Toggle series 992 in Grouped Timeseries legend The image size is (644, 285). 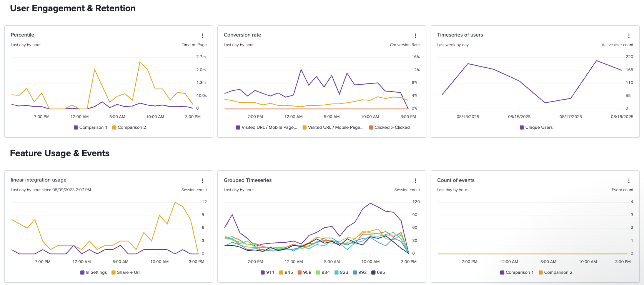(x=359, y=272)
